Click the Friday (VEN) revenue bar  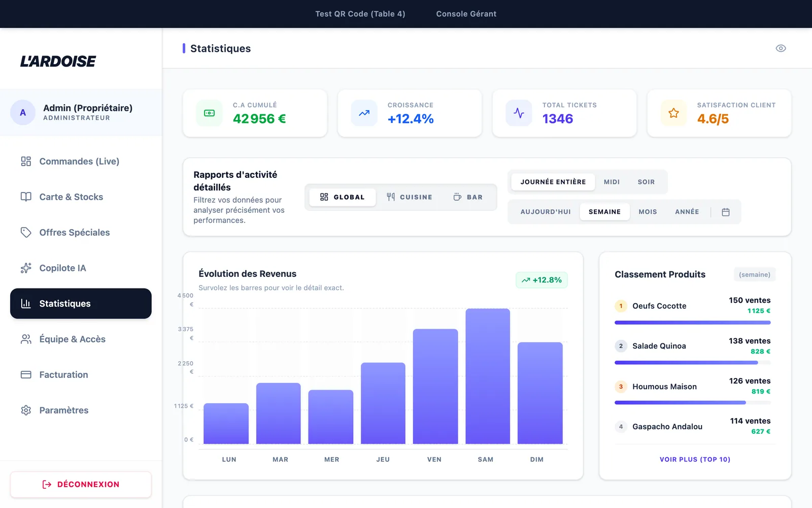pos(435,387)
